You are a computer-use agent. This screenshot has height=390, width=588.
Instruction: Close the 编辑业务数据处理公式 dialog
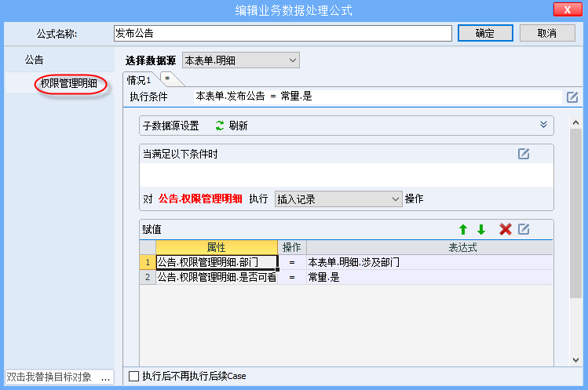pyautogui.click(x=568, y=9)
